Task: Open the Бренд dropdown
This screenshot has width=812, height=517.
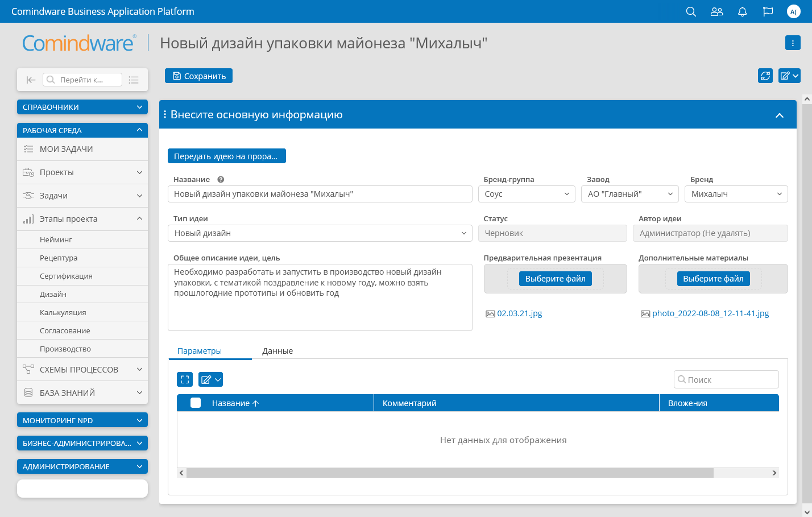Action: (736, 194)
